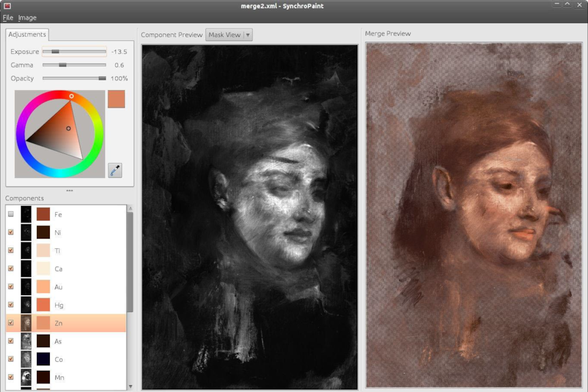Viewport: 588px width, 392px height.
Task: Click inside the saturation triangle of color wheel
Action: (62, 133)
